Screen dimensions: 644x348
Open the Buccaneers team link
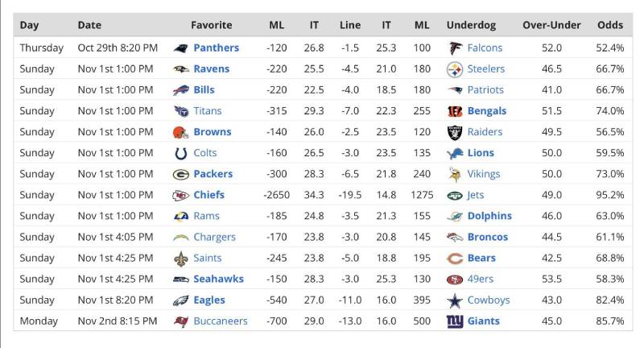(x=221, y=321)
